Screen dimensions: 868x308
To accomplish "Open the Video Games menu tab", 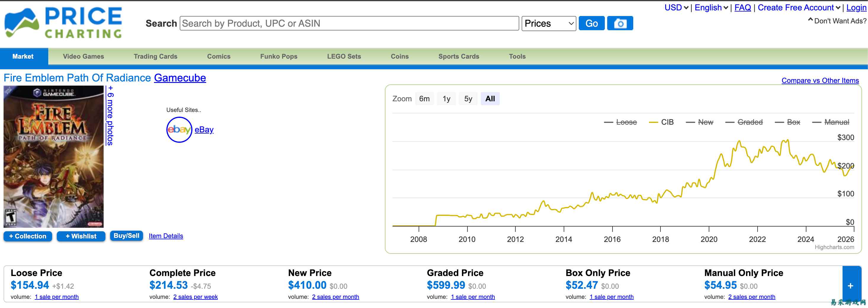I will pyautogui.click(x=83, y=56).
